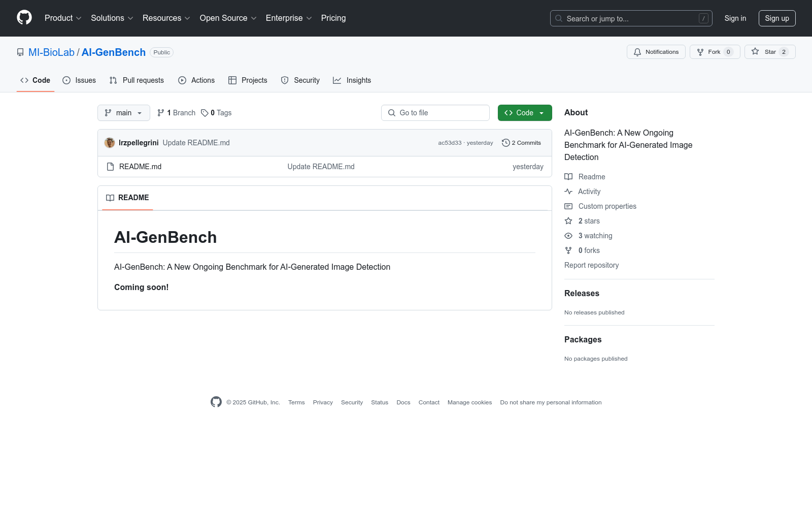This screenshot has width=812, height=508.
Task: Click the AI-GenBench README heading
Action: [165, 237]
